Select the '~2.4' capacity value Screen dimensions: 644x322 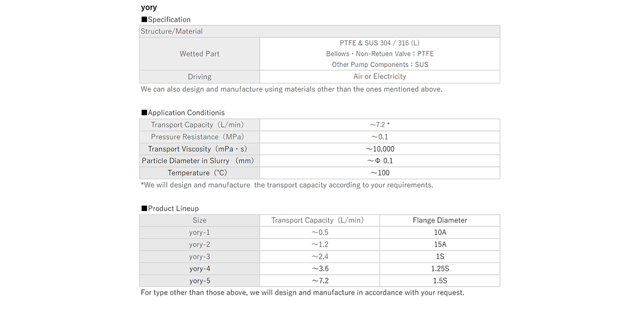(320, 257)
